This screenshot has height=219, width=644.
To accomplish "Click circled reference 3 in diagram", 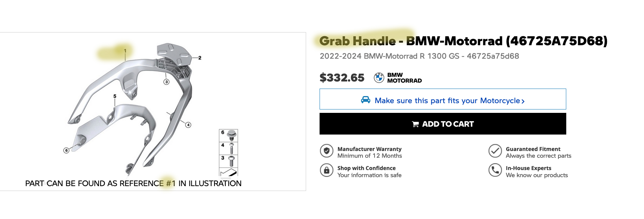I will pos(166,82).
